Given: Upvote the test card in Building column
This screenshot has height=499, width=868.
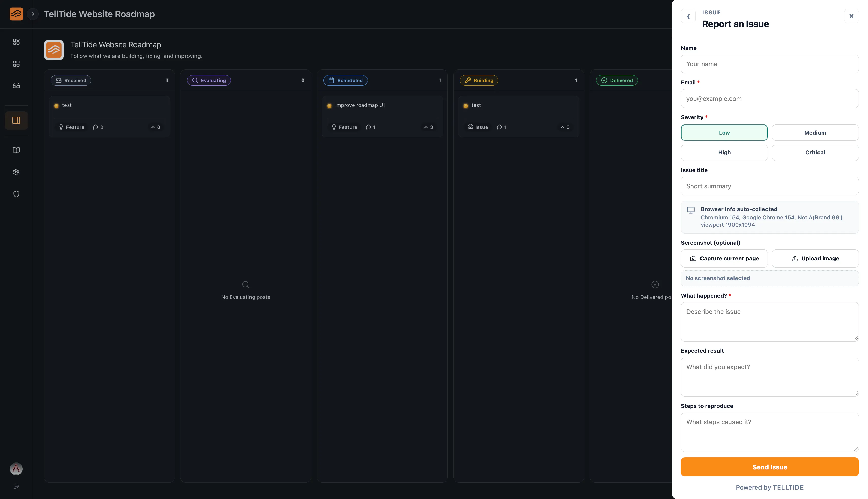Looking at the screenshot, I should [x=565, y=127].
